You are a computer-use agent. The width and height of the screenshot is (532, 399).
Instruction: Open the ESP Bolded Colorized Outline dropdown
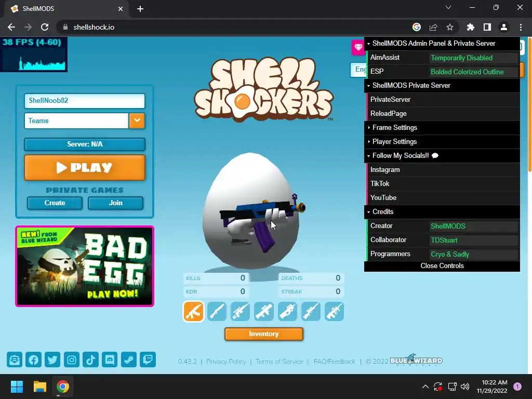coord(474,72)
